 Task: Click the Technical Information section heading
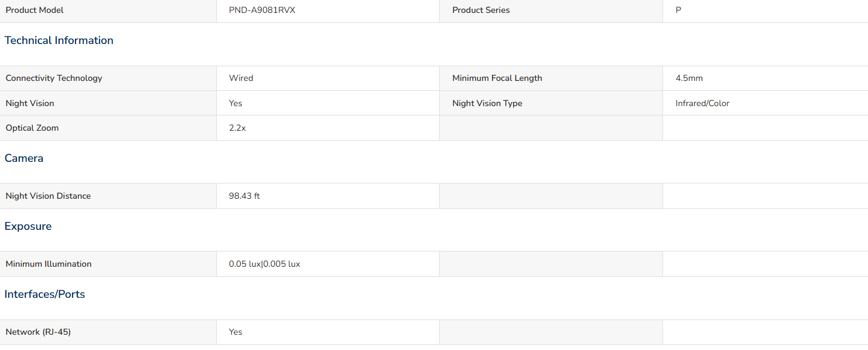point(59,40)
